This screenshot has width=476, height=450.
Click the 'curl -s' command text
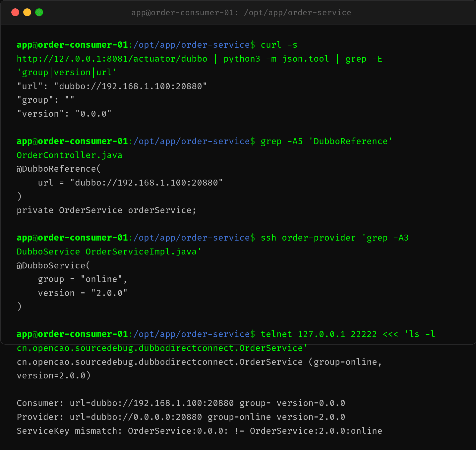point(279,45)
